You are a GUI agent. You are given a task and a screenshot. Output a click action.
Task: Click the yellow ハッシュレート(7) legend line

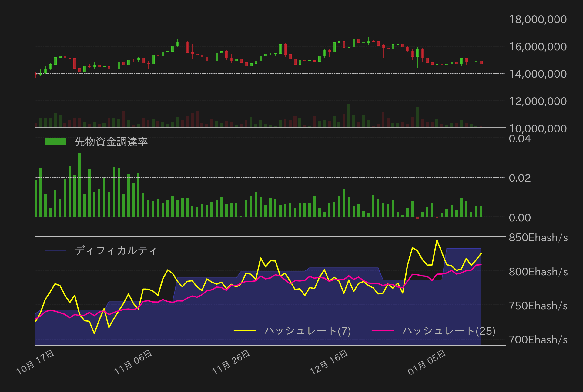[245, 330]
